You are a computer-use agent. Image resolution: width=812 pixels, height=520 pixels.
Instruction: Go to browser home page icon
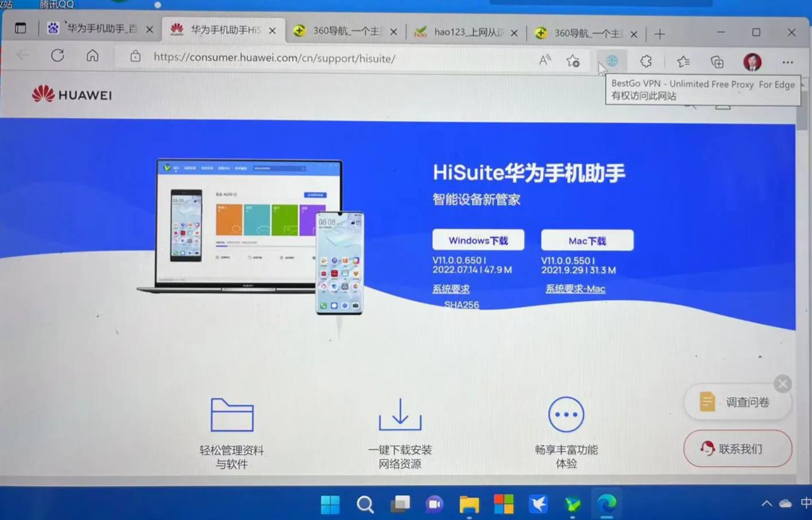point(92,57)
